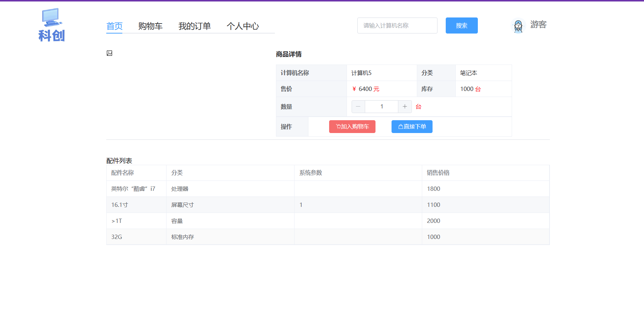Add the product with 加入购物车
The width and height of the screenshot is (644, 311).
352,127
